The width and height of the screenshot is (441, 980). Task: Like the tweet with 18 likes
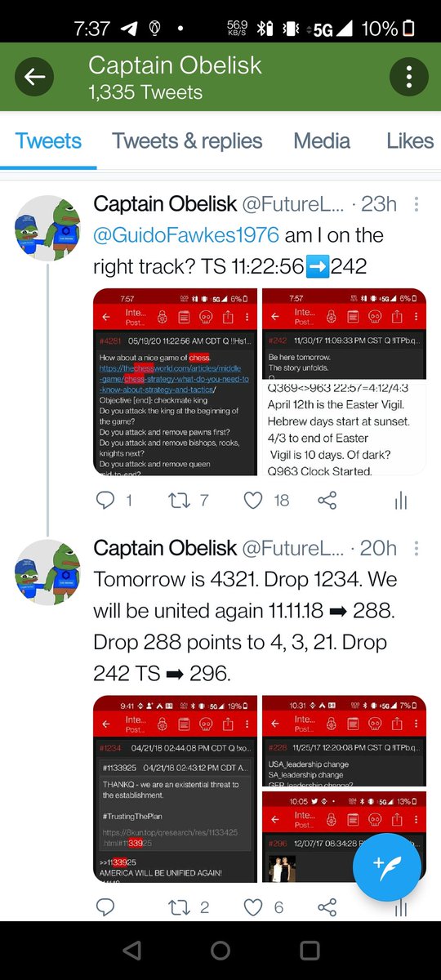[253, 500]
